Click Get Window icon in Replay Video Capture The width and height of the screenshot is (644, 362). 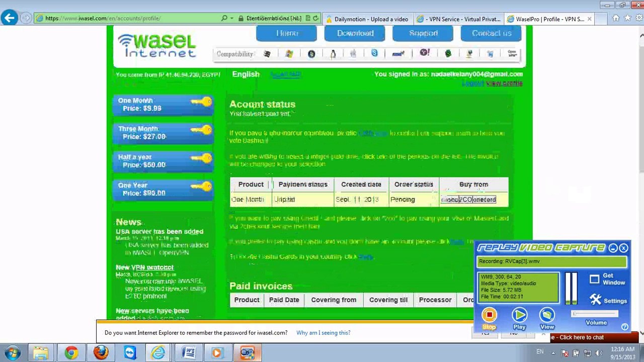(595, 279)
